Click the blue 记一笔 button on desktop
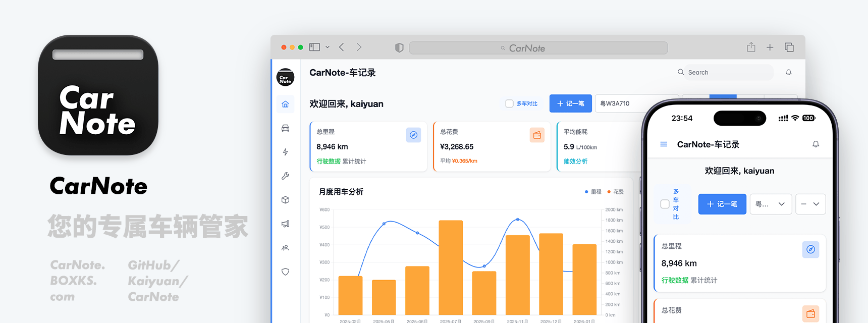The image size is (868, 323). click(x=570, y=103)
